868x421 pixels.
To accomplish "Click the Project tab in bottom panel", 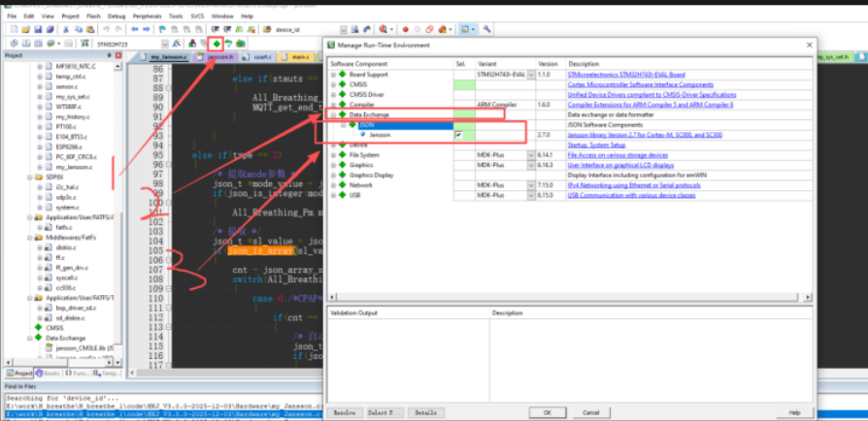I will pyautogui.click(x=19, y=373).
